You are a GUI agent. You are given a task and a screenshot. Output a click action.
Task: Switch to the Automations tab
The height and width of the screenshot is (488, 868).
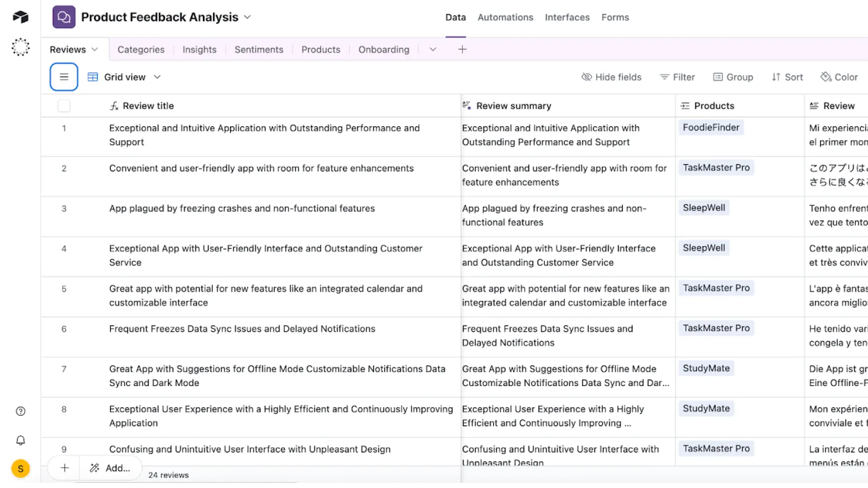(x=506, y=17)
